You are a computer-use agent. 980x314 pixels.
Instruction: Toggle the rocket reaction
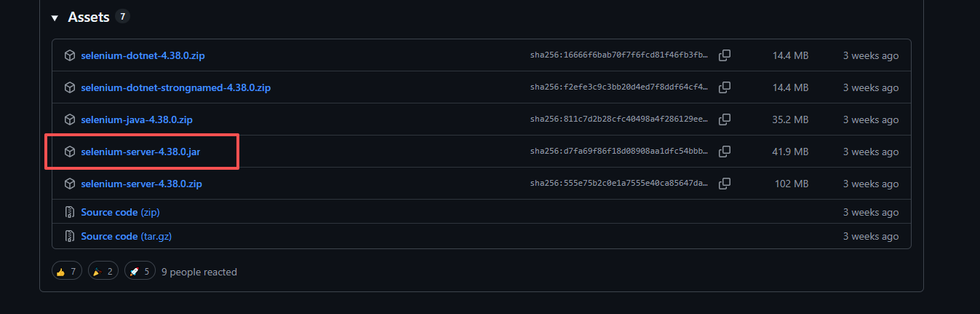pyautogui.click(x=140, y=272)
